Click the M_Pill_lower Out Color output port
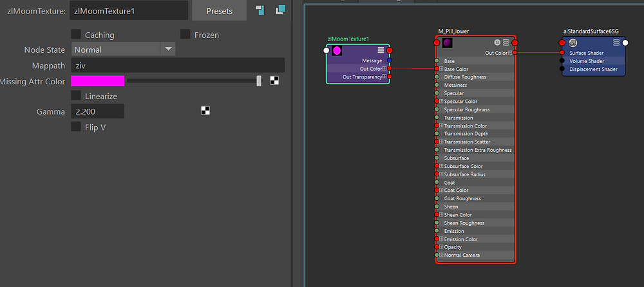The image size is (644, 287). 515,53
